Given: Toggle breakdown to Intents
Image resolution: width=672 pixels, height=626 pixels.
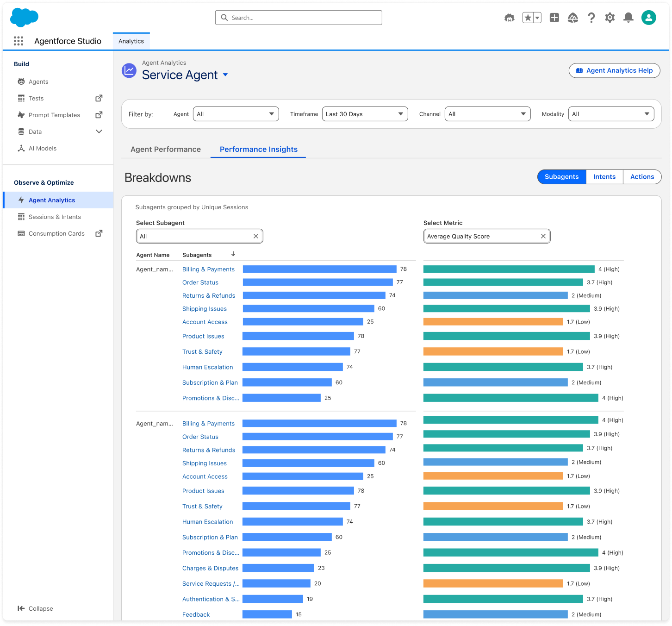Looking at the screenshot, I should [604, 177].
